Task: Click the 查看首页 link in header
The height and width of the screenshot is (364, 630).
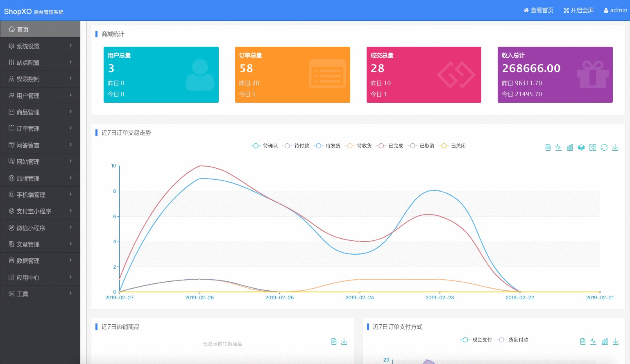Action: (538, 10)
